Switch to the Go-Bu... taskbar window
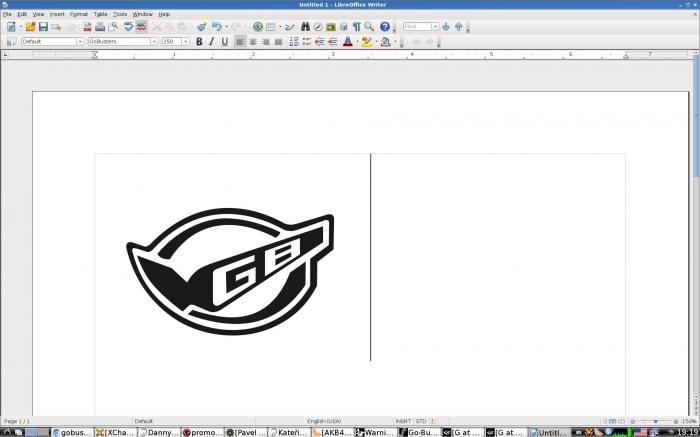The width and height of the screenshot is (700, 437). (419, 432)
